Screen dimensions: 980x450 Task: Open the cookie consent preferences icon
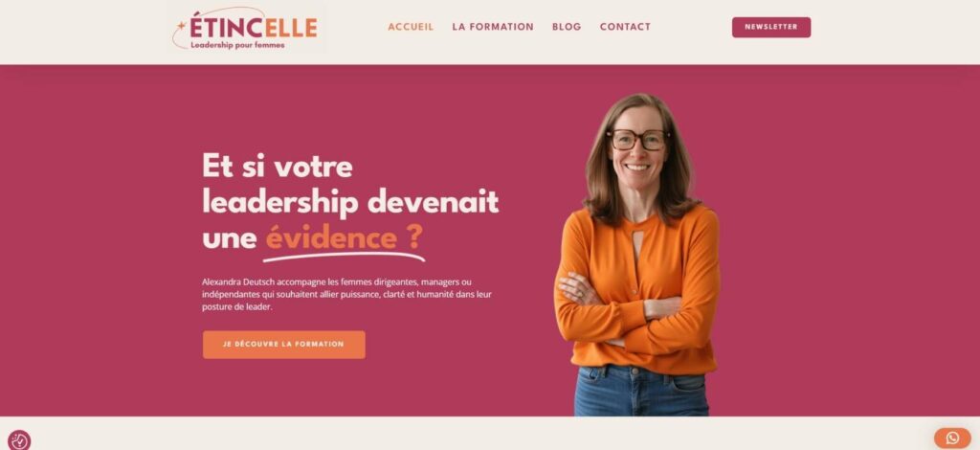point(19,440)
